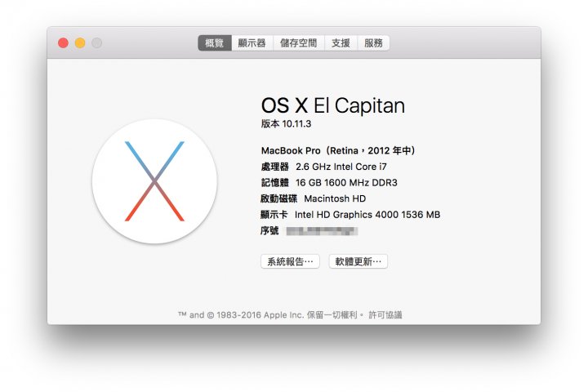Select the MacBook Pro Retina 2012 model text

pyautogui.click(x=338, y=151)
